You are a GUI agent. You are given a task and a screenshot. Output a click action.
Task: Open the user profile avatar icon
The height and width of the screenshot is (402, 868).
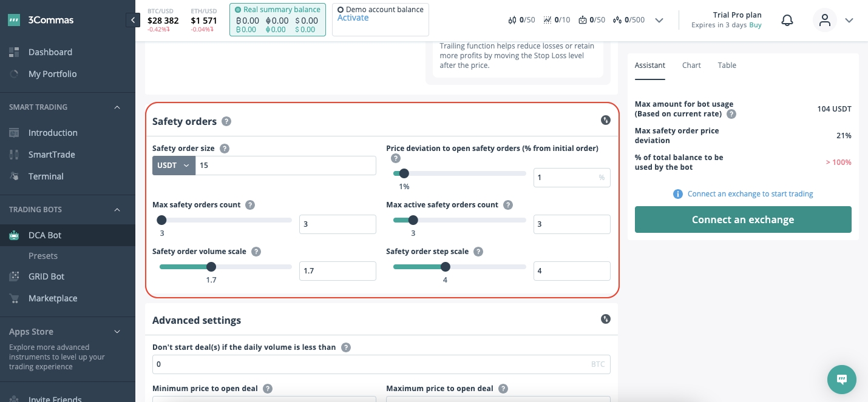pos(824,20)
